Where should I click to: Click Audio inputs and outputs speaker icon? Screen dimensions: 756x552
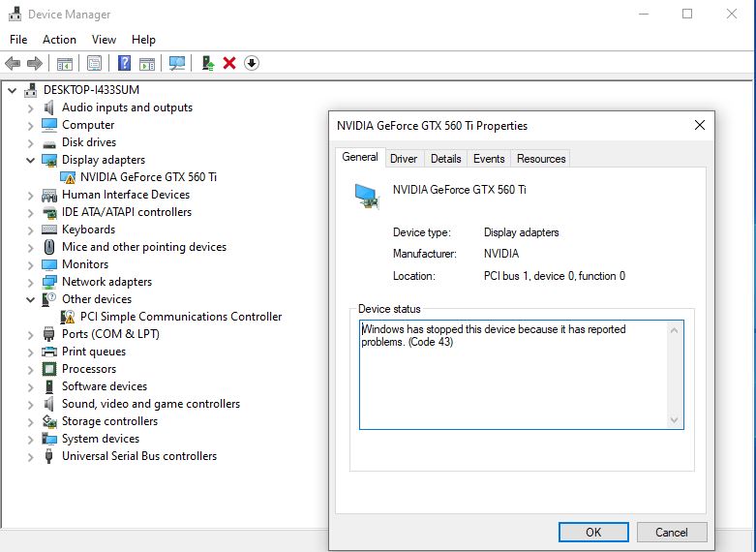click(48, 107)
